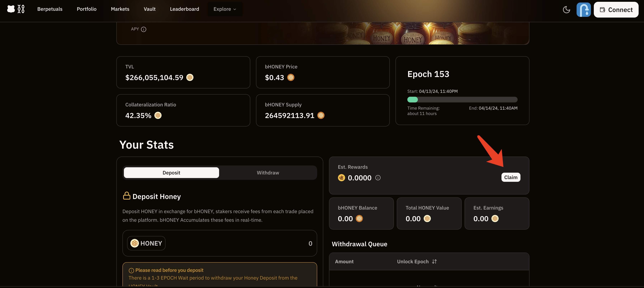Click the Est. Rewards info icon
644x288 pixels.
378,178
